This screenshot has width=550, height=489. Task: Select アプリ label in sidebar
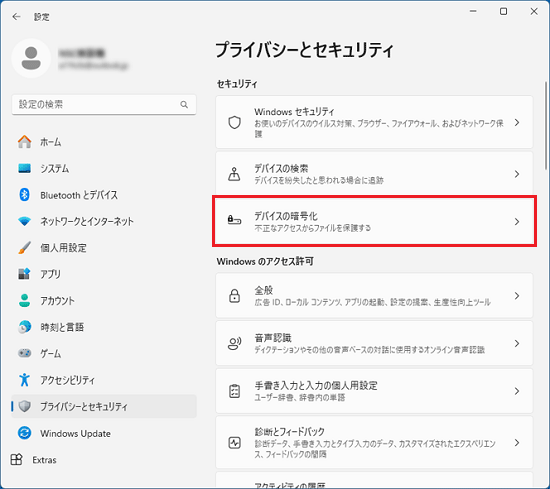coord(50,274)
